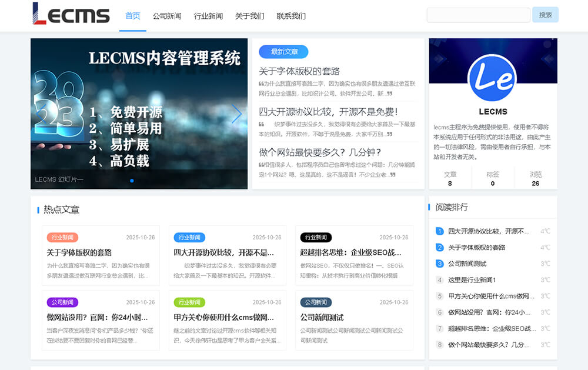This screenshot has height=370, width=588.
Task: Open the 关于我们 menu item
Action: (x=250, y=16)
